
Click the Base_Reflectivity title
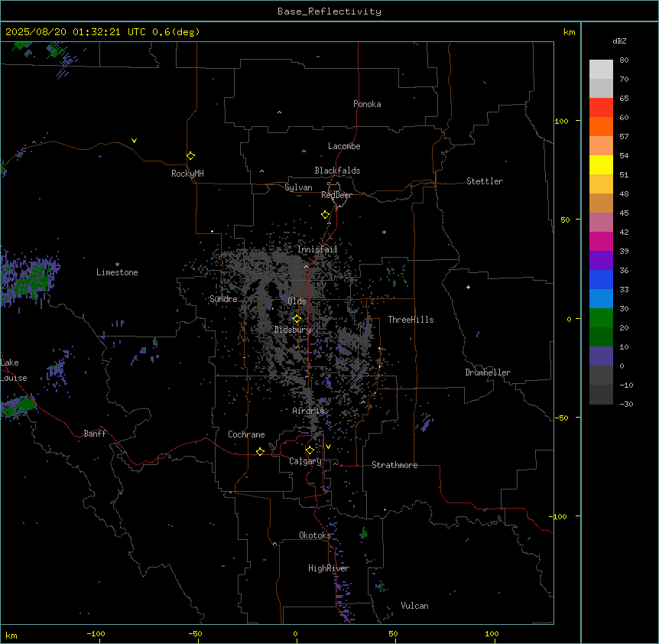pyautogui.click(x=329, y=11)
